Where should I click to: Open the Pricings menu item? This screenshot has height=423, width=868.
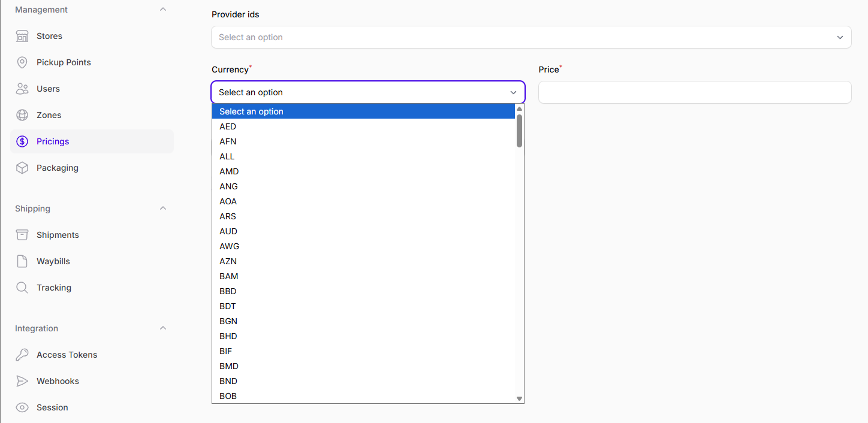point(53,141)
